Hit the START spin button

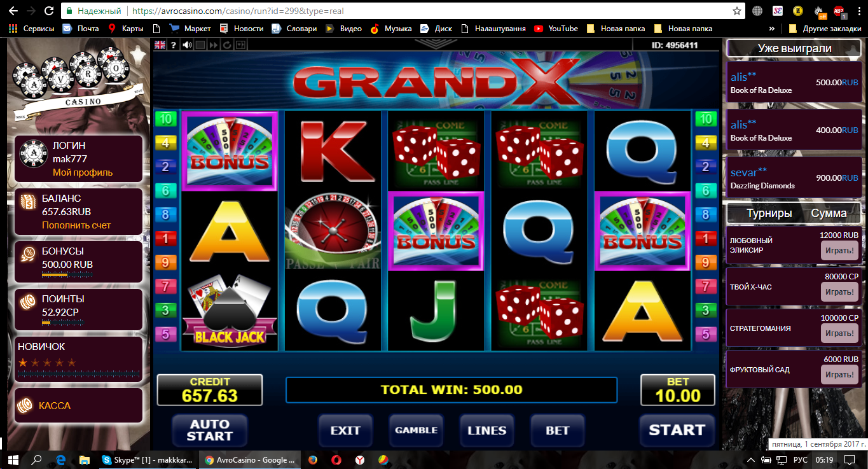[677, 431]
